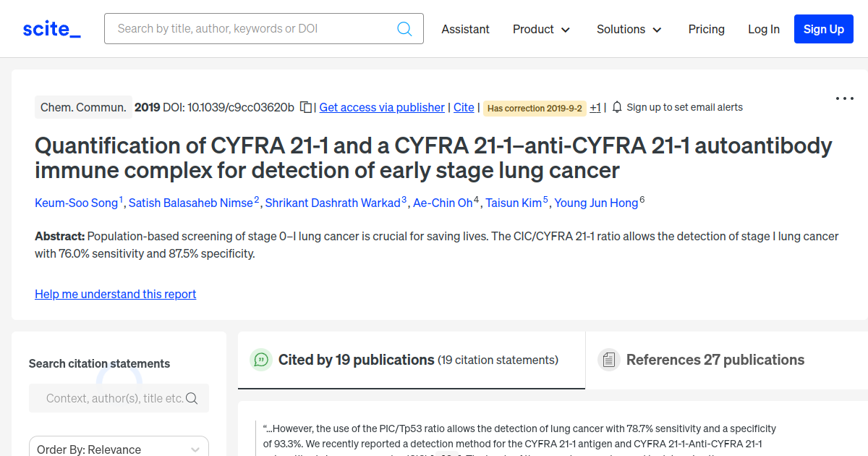Focus the main search field

253,29
